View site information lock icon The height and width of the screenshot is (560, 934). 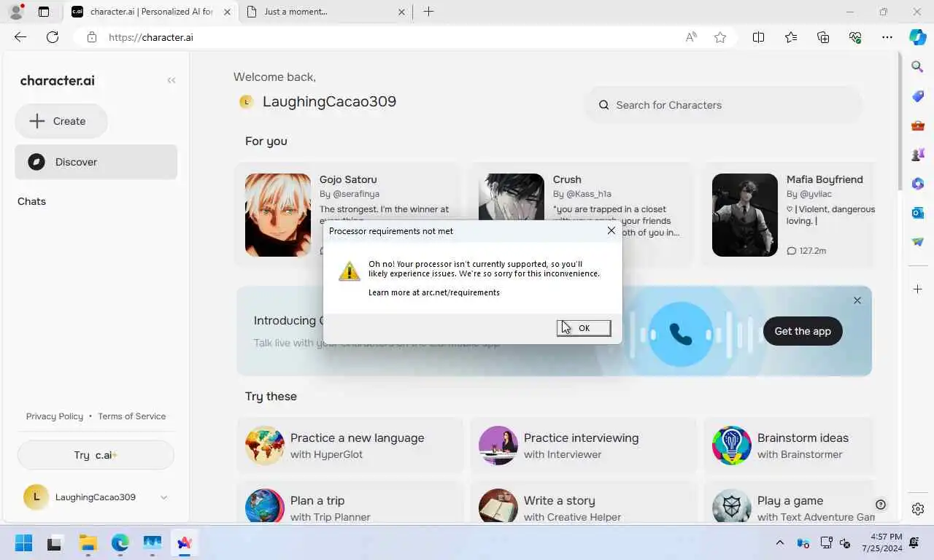tap(91, 37)
